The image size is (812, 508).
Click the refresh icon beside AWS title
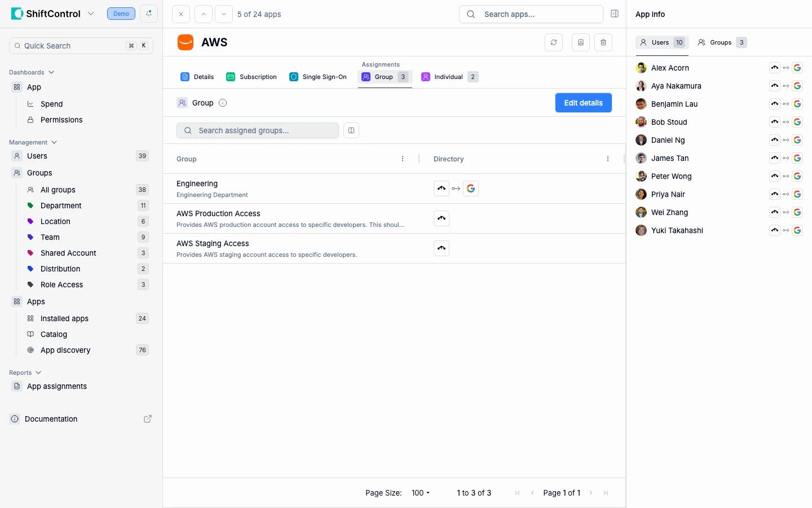point(554,42)
